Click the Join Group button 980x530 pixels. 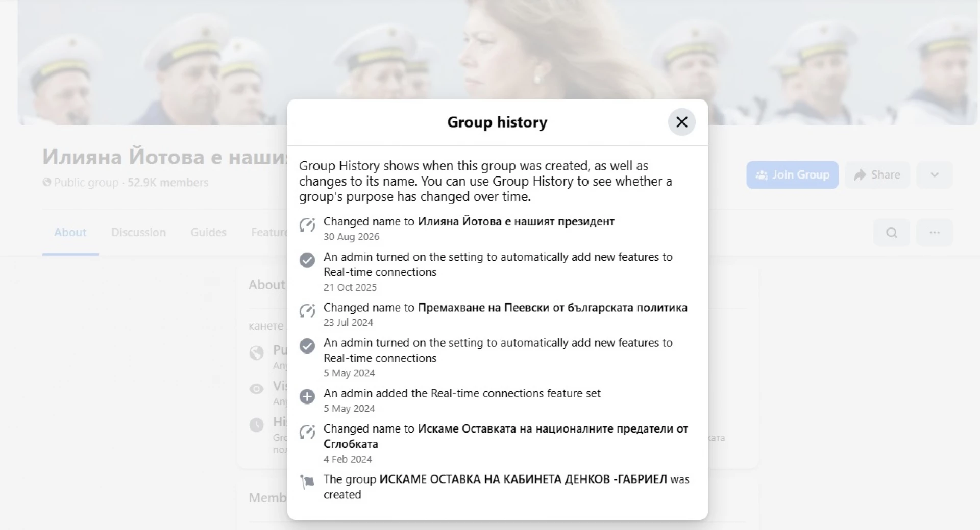click(792, 175)
